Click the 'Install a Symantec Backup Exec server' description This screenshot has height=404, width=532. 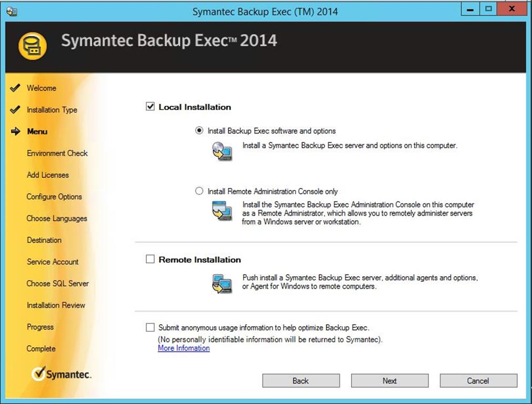pos(350,145)
